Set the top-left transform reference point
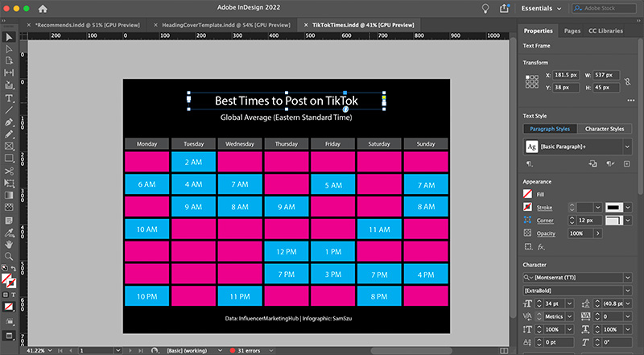 527,76
